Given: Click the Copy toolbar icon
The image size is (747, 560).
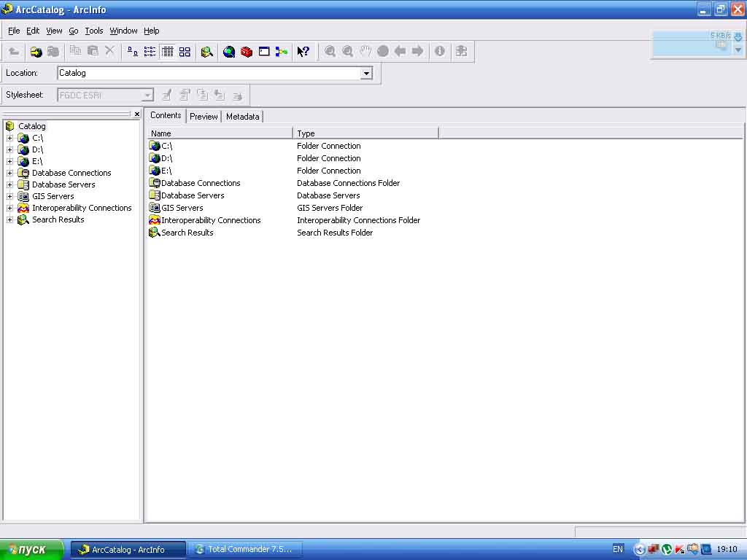Looking at the screenshot, I should tap(75, 50).
